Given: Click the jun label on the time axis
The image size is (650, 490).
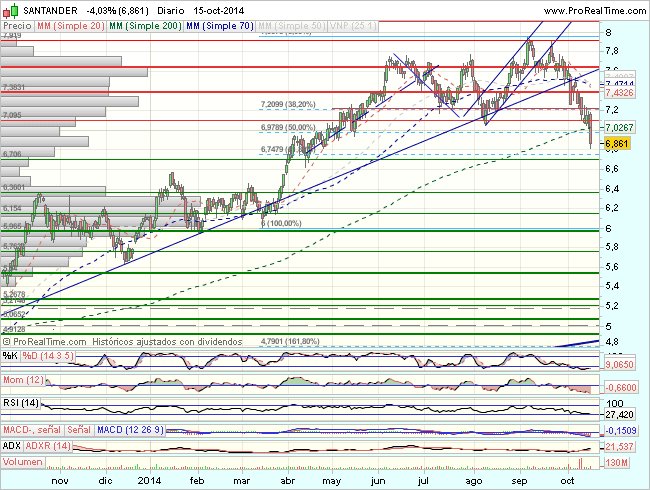Looking at the screenshot, I should click(378, 481).
